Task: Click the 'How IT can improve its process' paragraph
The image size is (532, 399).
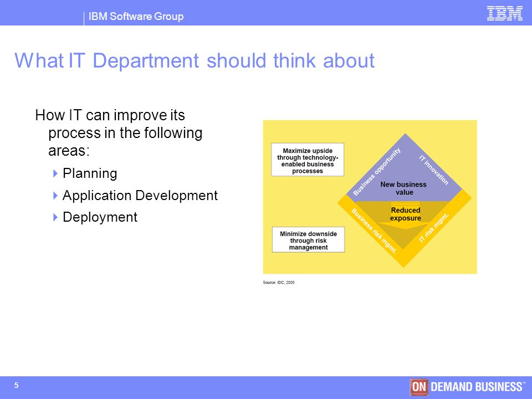Action: coord(119,132)
